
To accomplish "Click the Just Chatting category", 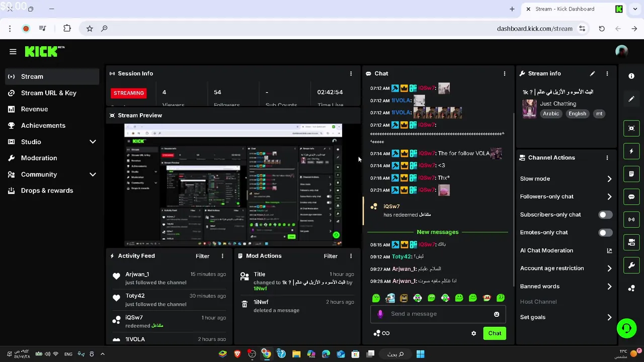I will coord(558,104).
